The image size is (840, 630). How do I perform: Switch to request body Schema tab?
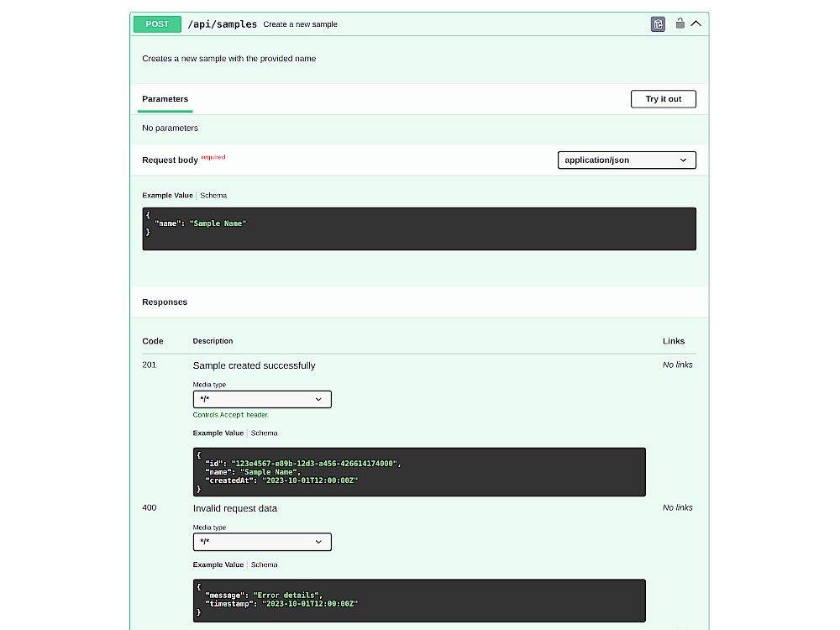[213, 196]
